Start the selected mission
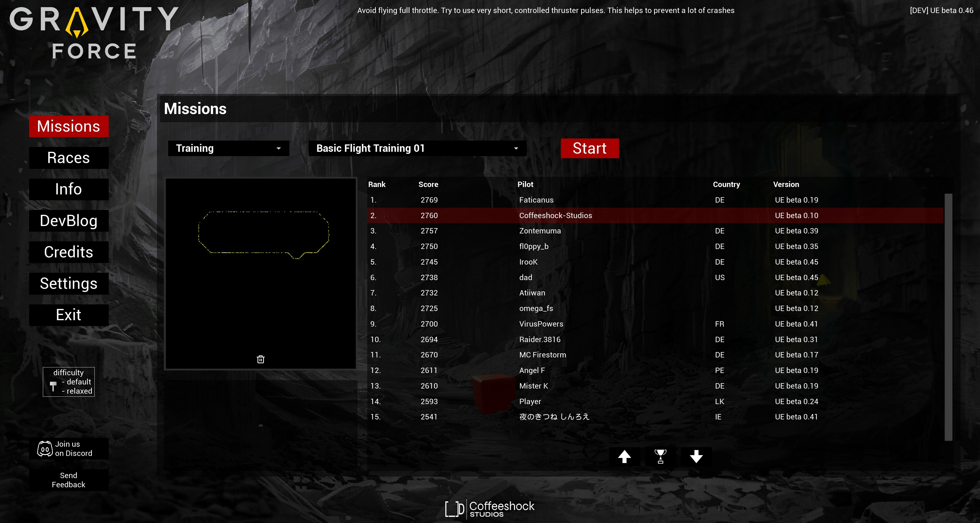This screenshot has width=980, height=523. [590, 148]
